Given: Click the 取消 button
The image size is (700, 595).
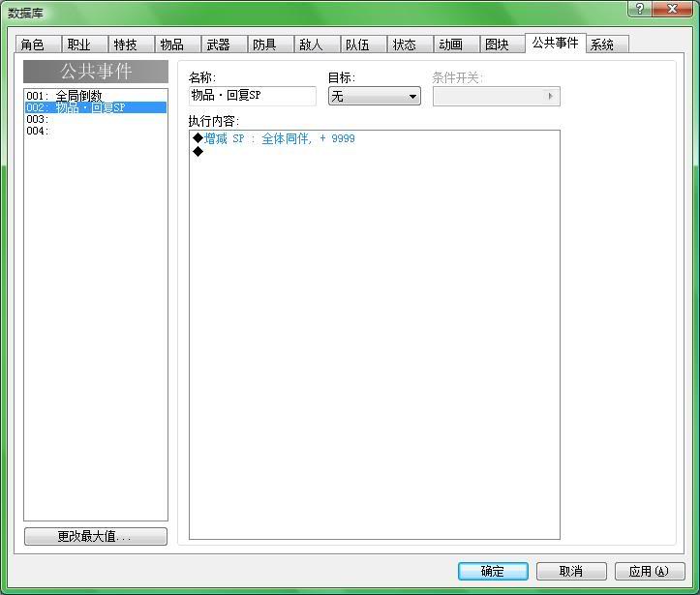Looking at the screenshot, I should pos(571,571).
